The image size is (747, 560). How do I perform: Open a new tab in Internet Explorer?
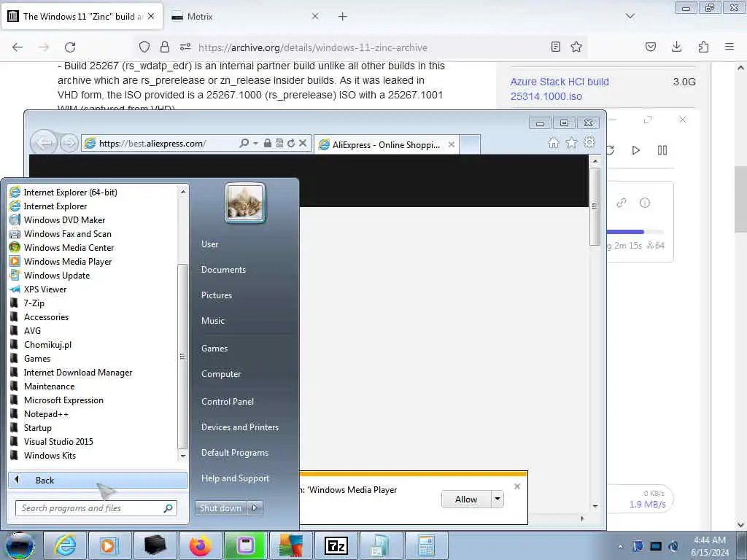tap(470, 144)
